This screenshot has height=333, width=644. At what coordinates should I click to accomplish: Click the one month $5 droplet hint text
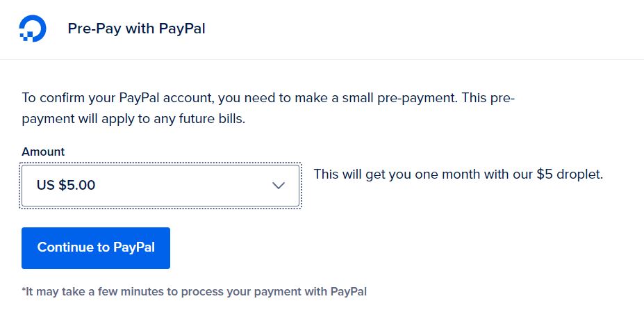(459, 174)
